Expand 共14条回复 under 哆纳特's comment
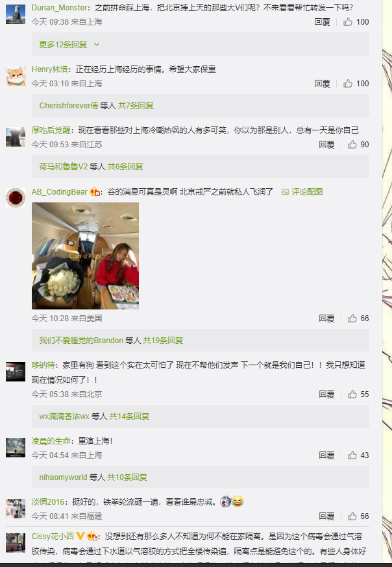 pyautogui.click(x=129, y=416)
